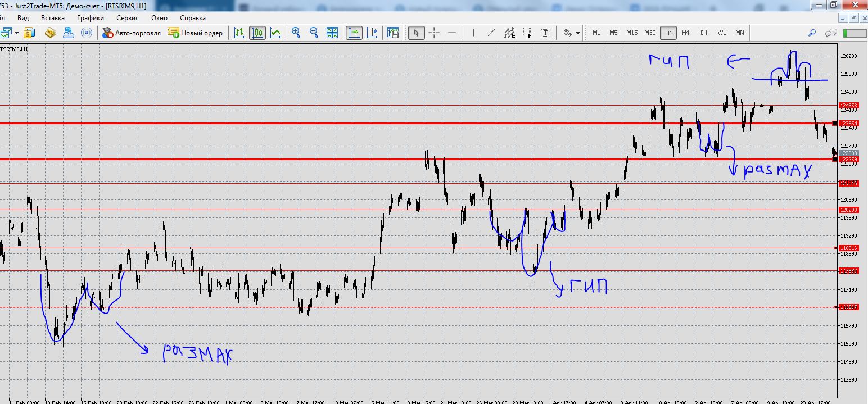Click the 122259 red price label
The height and width of the screenshot is (404, 868).
pos(848,160)
